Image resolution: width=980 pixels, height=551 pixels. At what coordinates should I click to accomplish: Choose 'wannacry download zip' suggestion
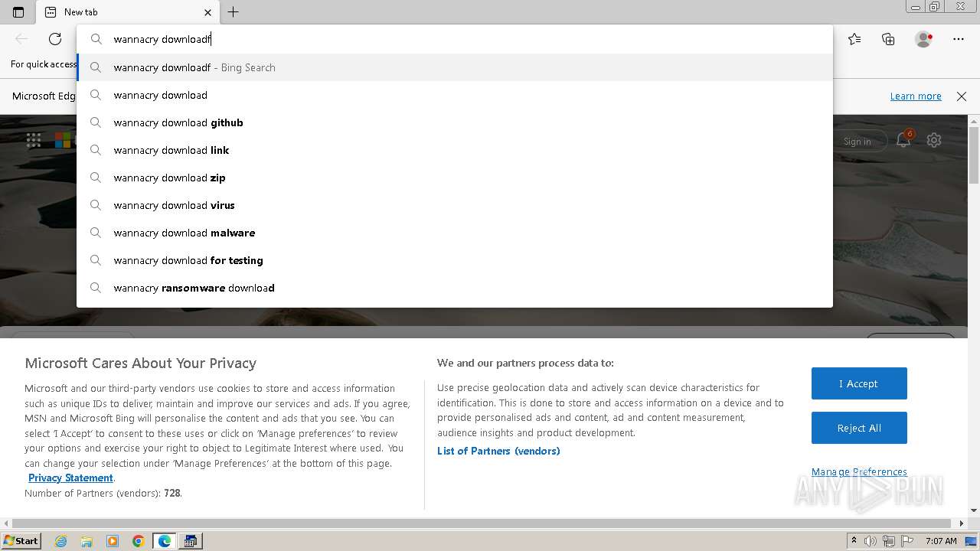[455, 178]
